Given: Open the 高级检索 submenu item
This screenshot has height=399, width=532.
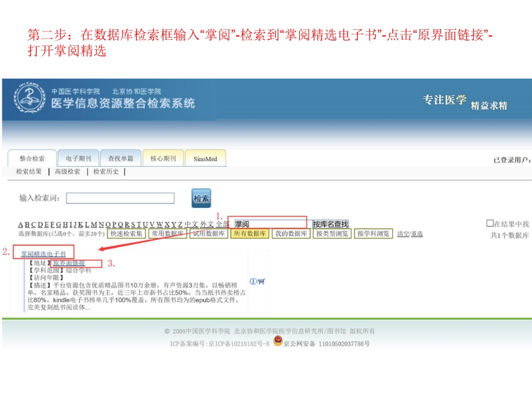Looking at the screenshot, I should (x=67, y=172).
